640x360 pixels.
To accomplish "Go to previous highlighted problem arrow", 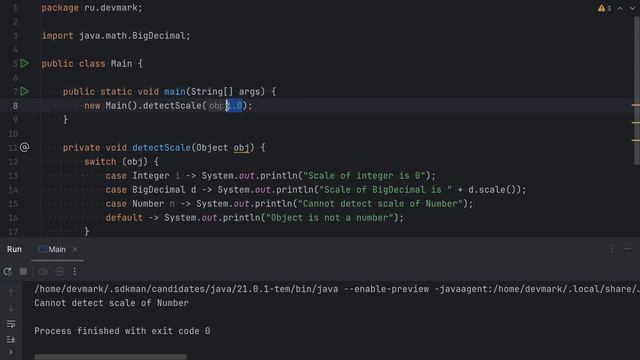I will pos(620,8).
